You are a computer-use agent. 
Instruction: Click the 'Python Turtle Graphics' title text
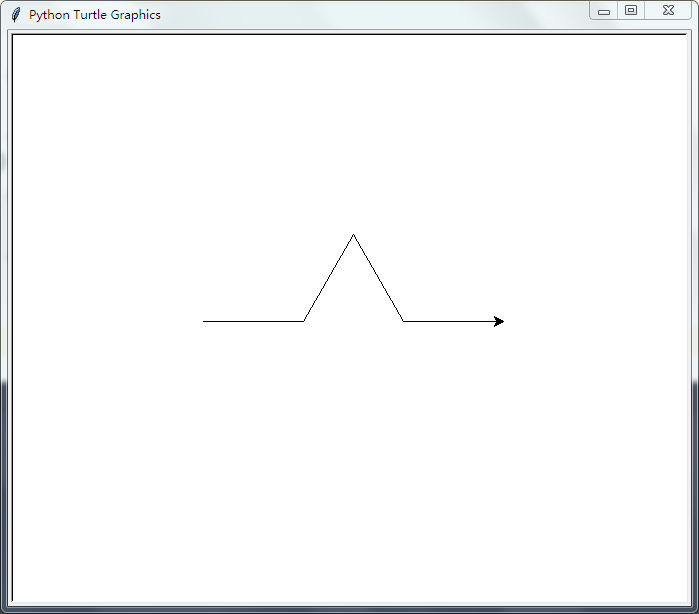(x=95, y=15)
